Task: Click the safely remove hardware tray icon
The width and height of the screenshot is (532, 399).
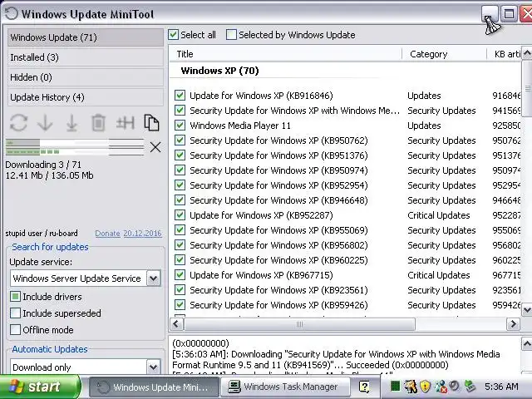Action: pos(470,386)
